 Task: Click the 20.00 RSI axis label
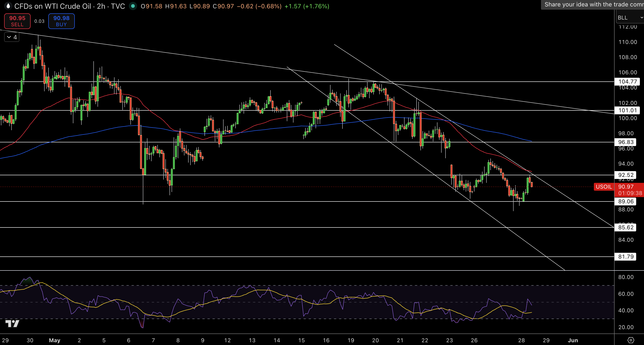point(626,327)
